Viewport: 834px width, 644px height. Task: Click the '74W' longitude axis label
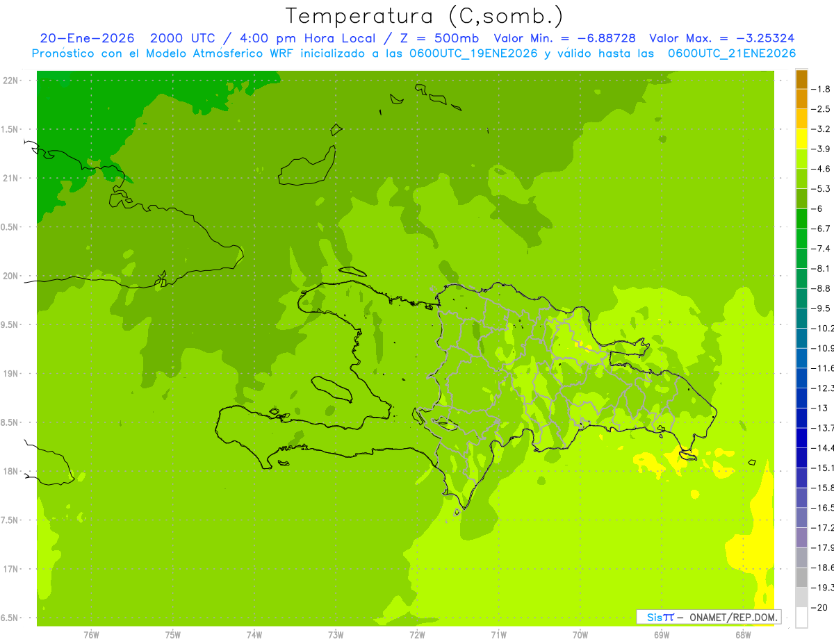(x=254, y=635)
